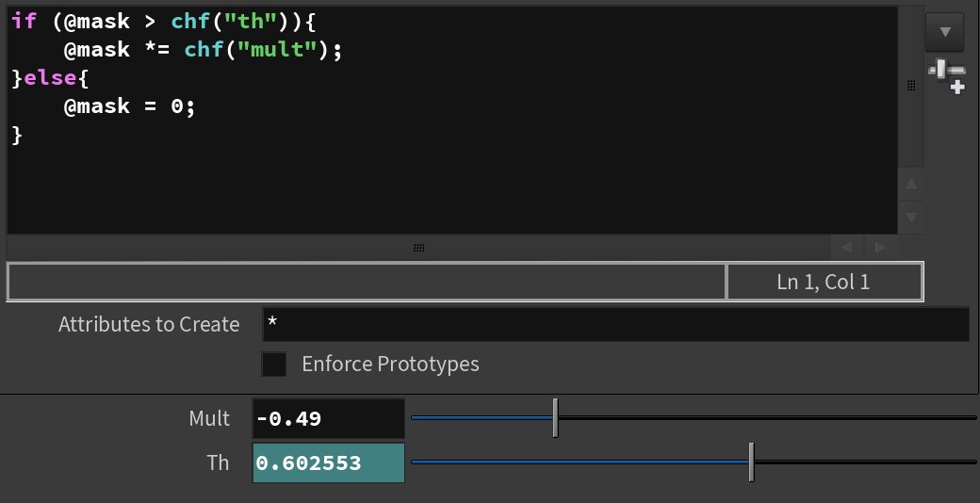Click the Mult slider handle
980x503 pixels.
555,418
